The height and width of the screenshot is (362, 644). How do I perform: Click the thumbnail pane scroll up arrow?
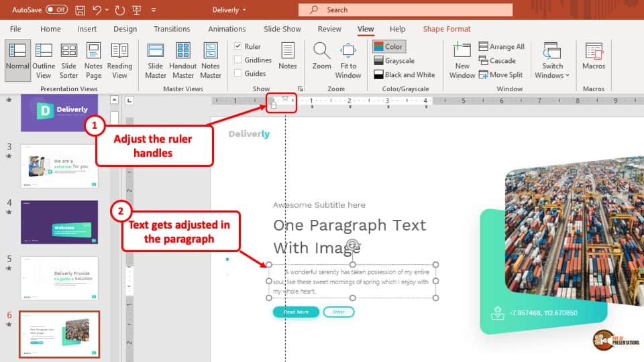(114, 100)
